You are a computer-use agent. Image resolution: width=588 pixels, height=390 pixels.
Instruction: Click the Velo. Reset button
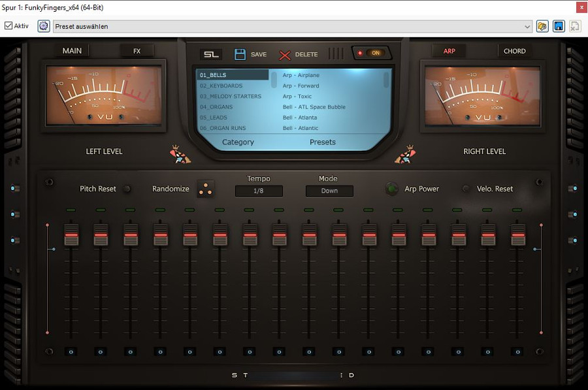[x=466, y=189]
